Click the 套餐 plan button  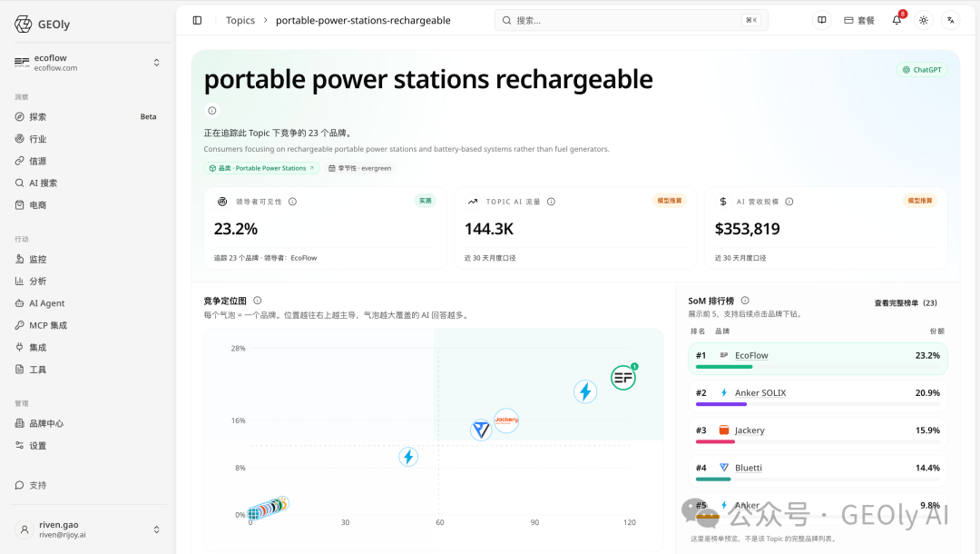(858, 20)
